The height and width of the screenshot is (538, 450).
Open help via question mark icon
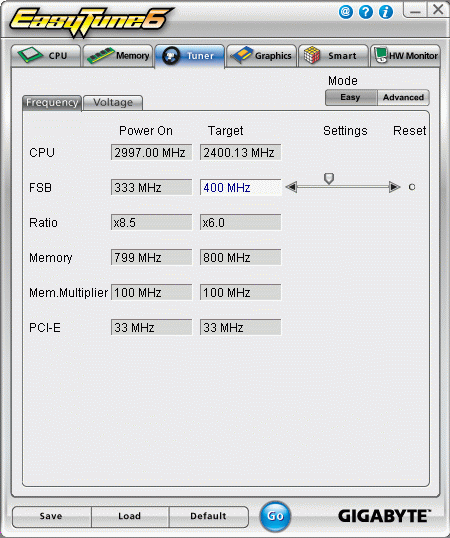coord(366,12)
